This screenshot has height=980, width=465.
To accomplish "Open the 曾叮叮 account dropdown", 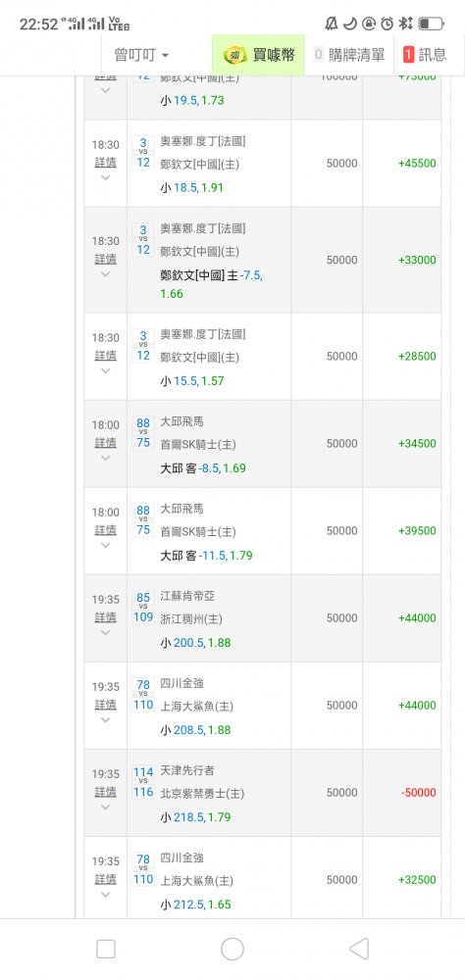I will [x=141, y=55].
